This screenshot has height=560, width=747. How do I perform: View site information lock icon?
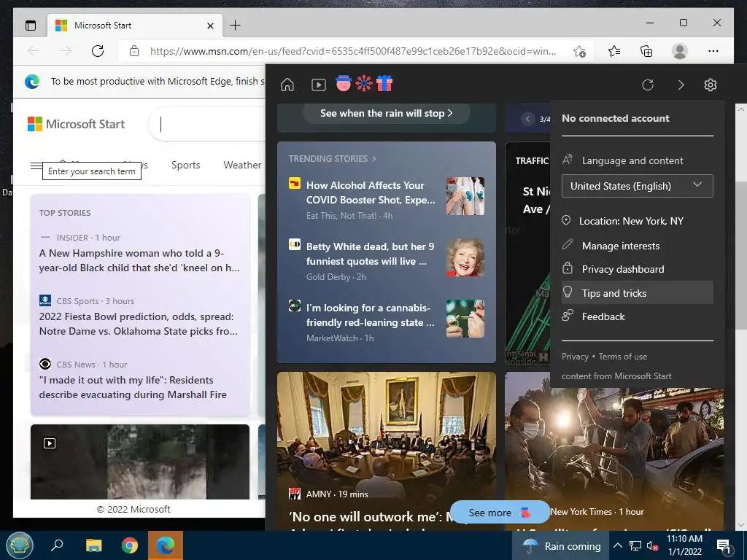134,51
